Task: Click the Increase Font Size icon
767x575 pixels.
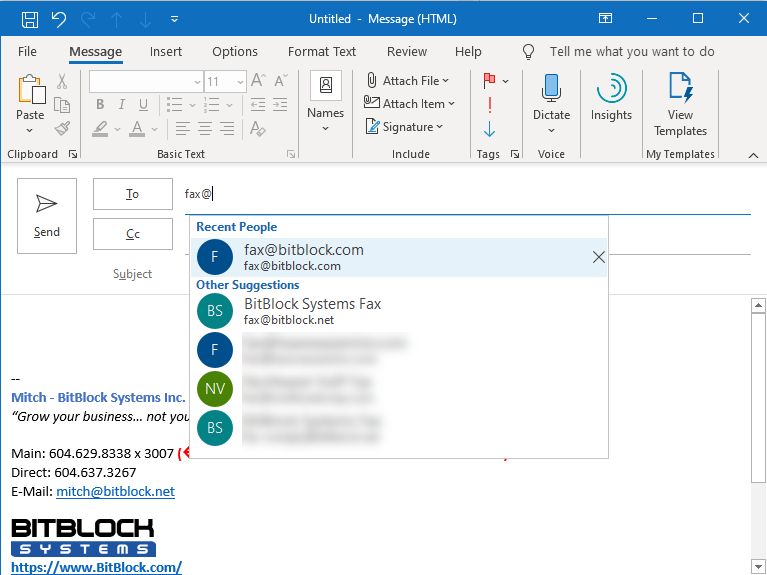Action: pyautogui.click(x=258, y=81)
